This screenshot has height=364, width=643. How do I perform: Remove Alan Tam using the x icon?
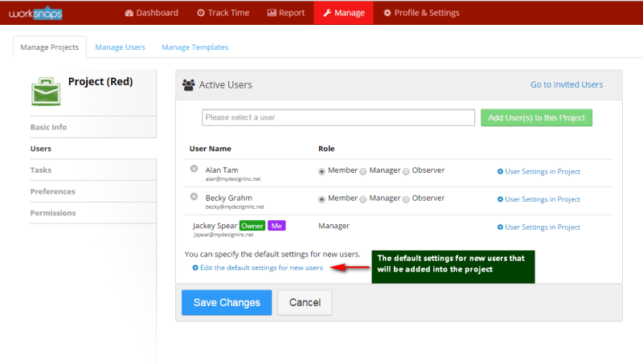coord(194,169)
